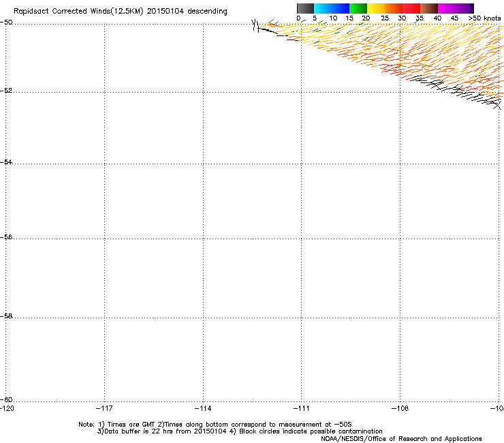Click the '>50 knots' legend label
The image size is (504, 443).
[x=484, y=18]
